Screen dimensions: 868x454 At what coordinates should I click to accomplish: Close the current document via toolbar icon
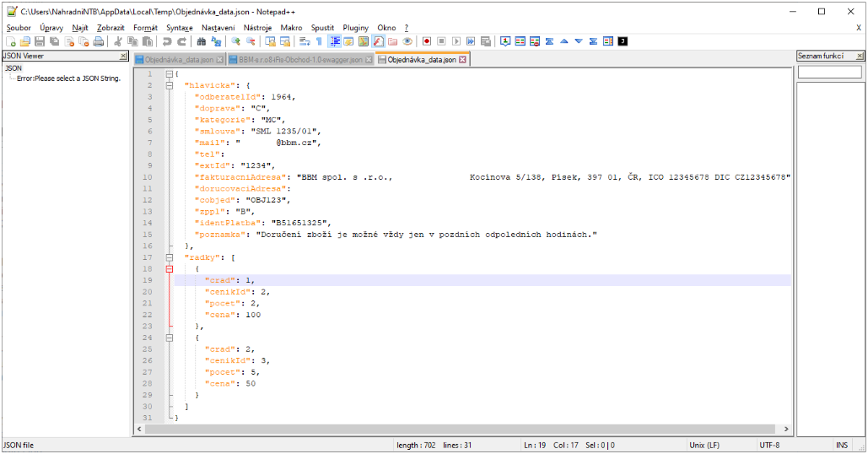(x=69, y=41)
